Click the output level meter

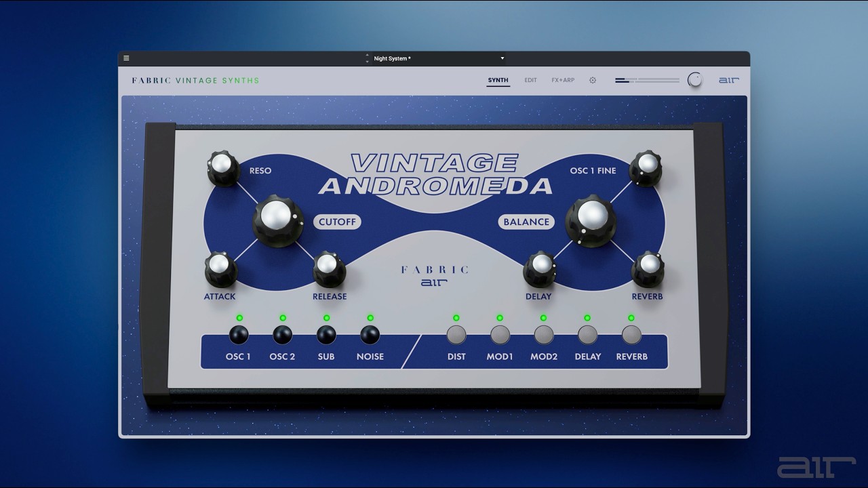pos(647,80)
